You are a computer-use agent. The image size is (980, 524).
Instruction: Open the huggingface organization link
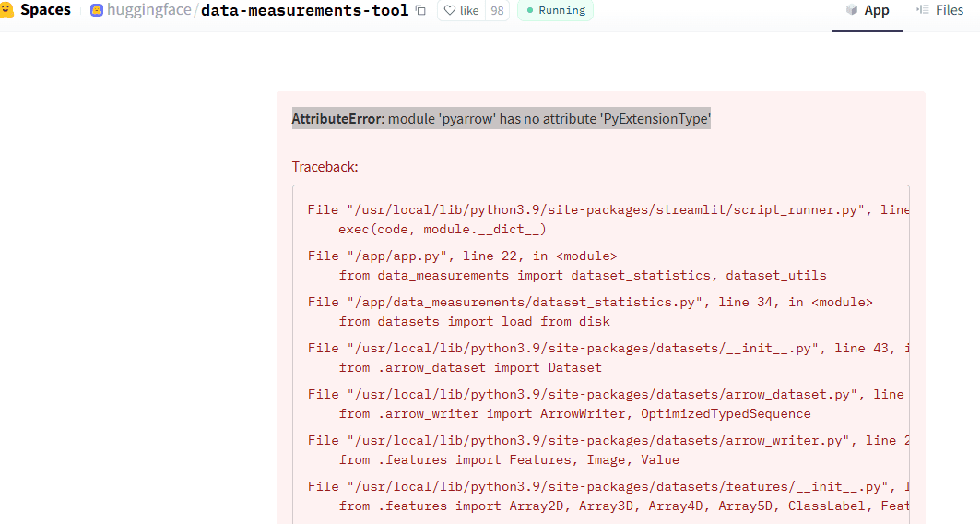(148, 10)
